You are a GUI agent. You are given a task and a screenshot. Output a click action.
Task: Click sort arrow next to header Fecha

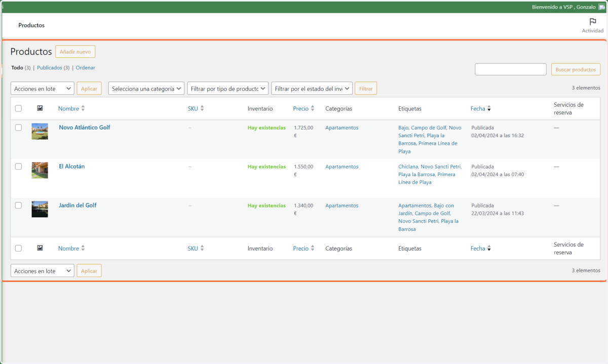(489, 109)
